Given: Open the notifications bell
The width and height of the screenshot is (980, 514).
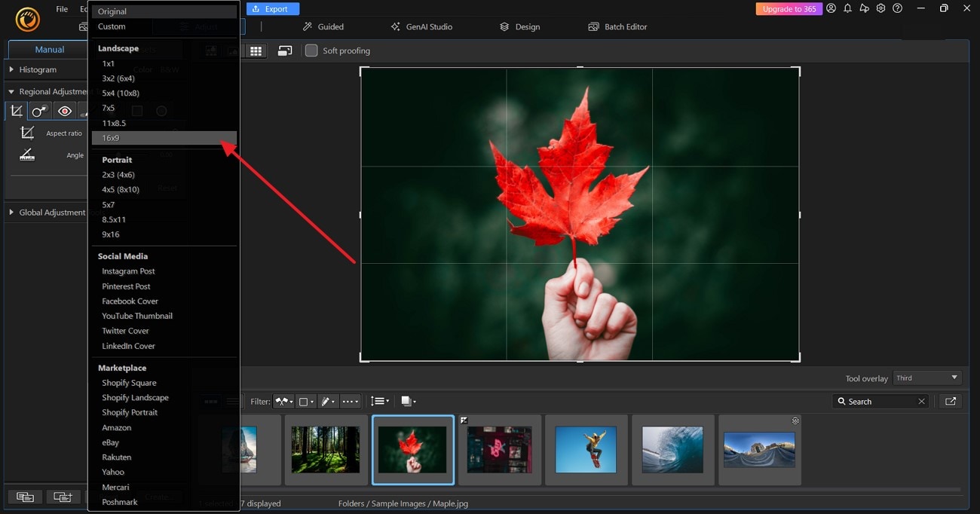Looking at the screenshot, I should (x=847, y=8).
